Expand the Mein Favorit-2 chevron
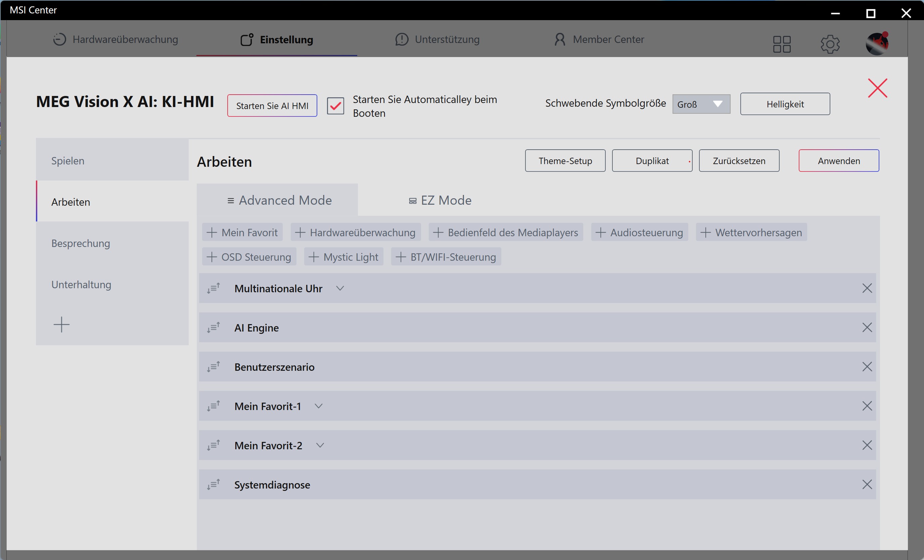The width and height of the screenshot is (924, 560). click(x=320, y=445)
